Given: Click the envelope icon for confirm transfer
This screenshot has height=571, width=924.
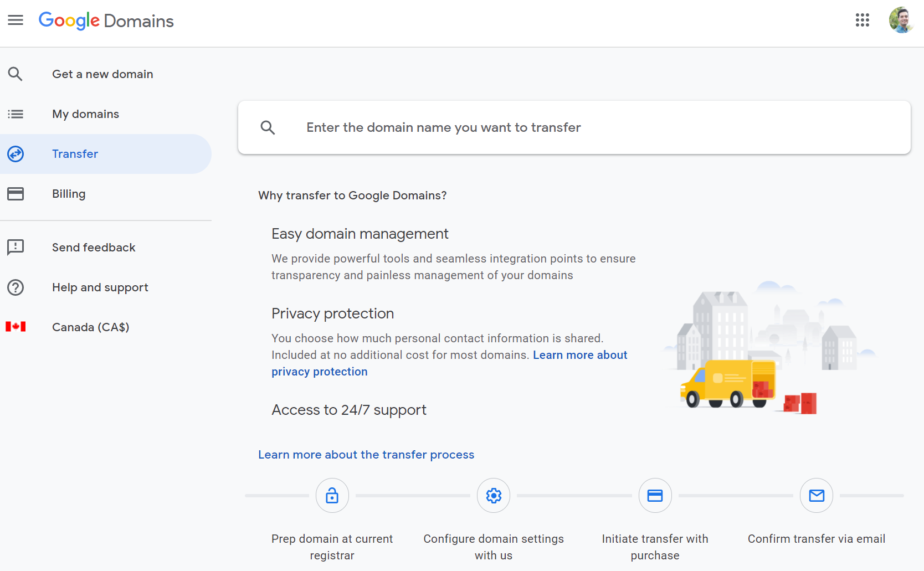Looking at the screenshot, I should click(817, 495).
